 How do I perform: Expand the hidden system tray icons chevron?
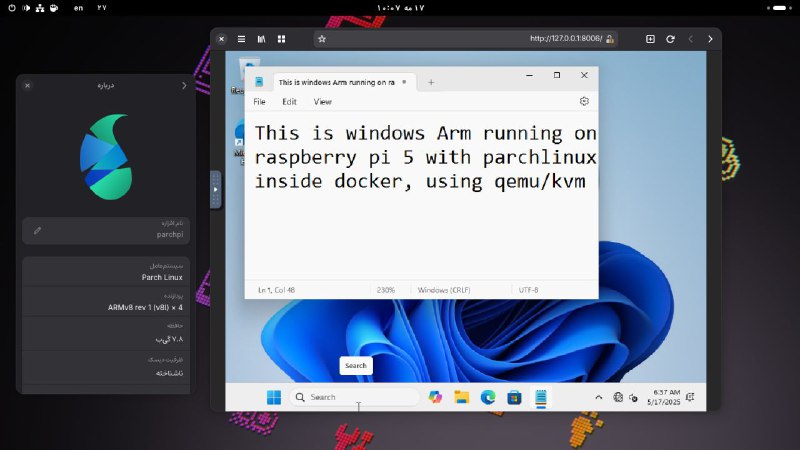point(598,397)
